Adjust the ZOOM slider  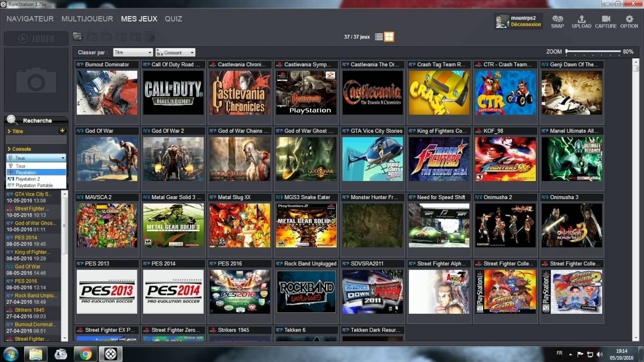pos(593,51)
